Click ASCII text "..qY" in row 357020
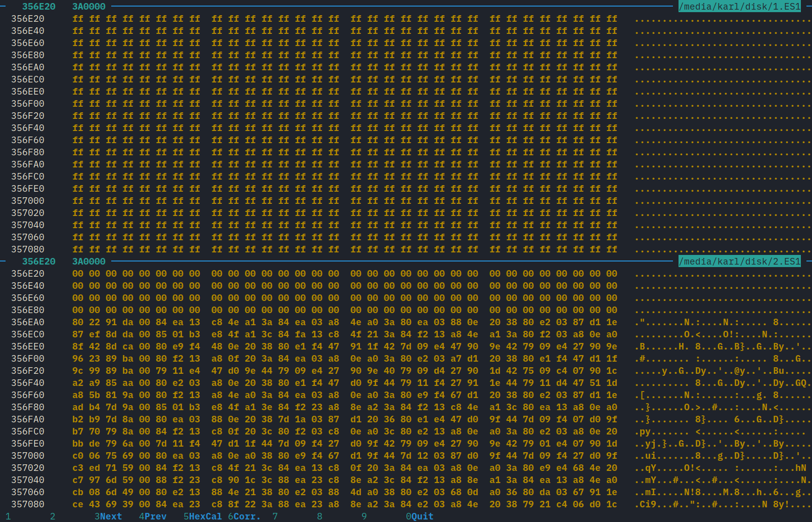Viewport: 812px width, 522px height. [645, 468]
